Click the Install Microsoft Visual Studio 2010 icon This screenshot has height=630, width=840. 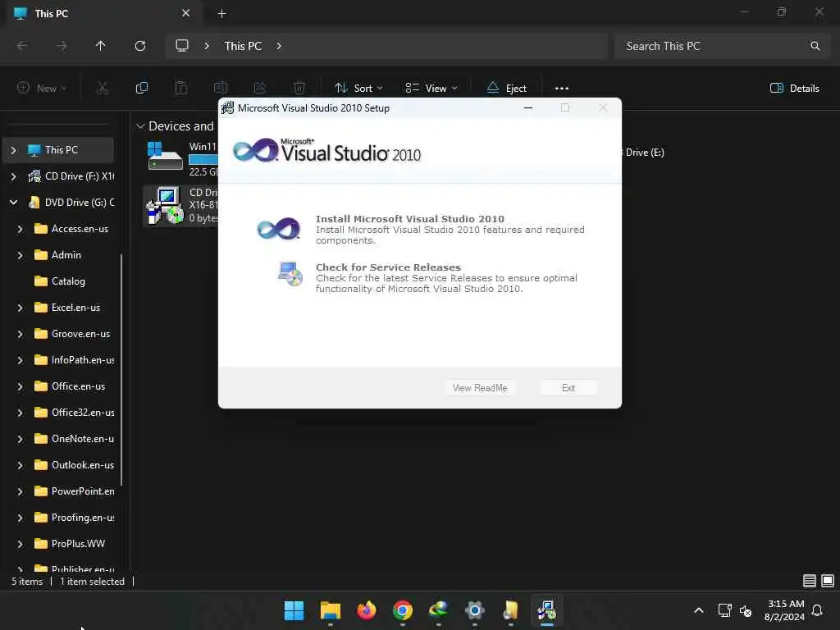pyautogui.click(x=278, y=229)
